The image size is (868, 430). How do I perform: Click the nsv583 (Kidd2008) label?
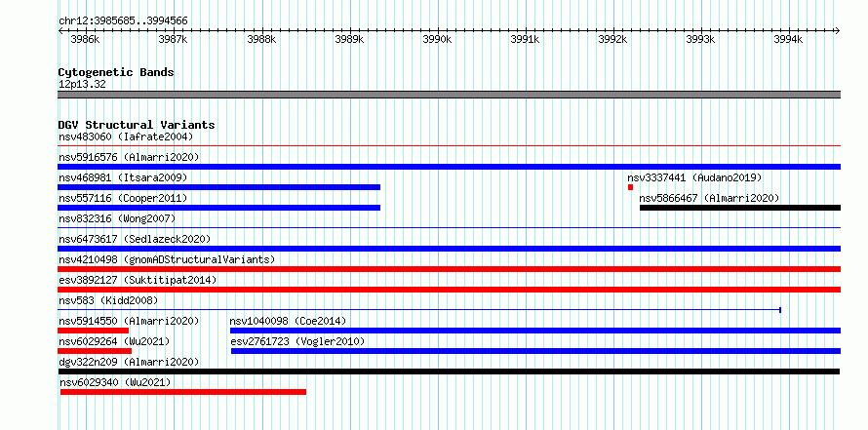108,300
